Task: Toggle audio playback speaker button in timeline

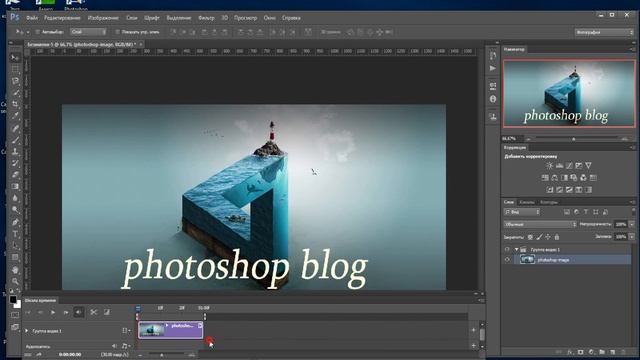Action: tap(79, 312)
